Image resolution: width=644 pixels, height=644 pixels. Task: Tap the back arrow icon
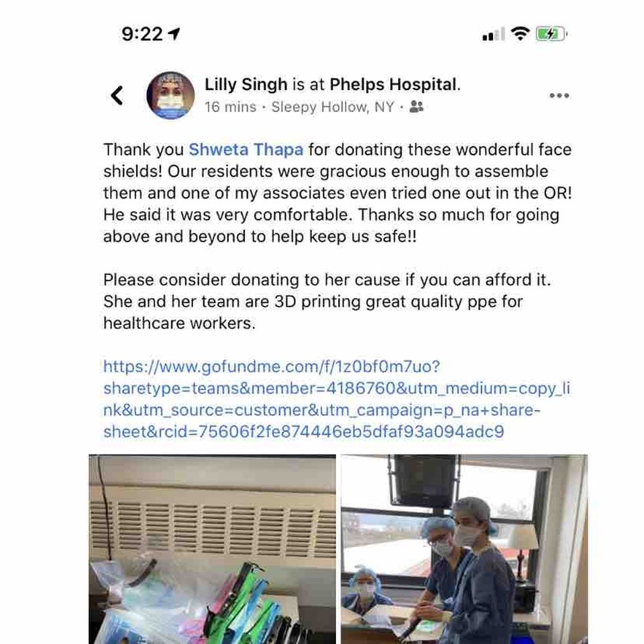tap(117, 96)
